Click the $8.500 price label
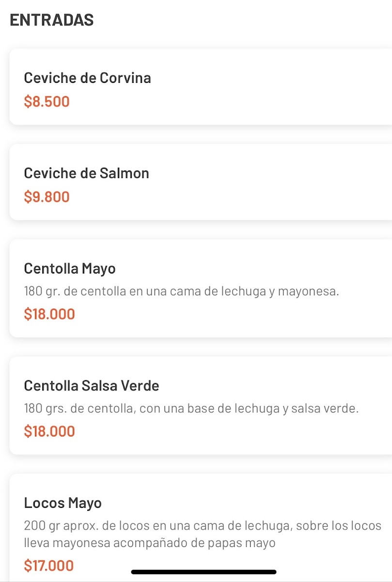The width and height of the screenshot is (392, 582). point(47,102)
